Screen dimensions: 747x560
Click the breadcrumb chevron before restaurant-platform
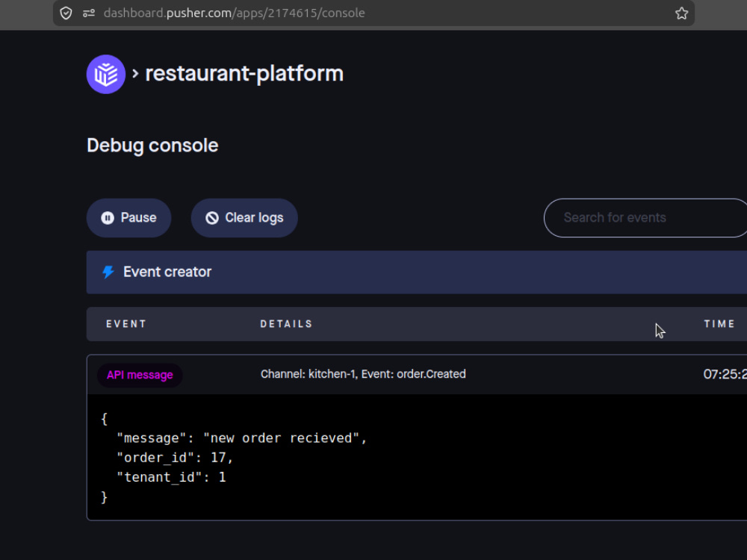pyautogui.click(x=135, y=74)
